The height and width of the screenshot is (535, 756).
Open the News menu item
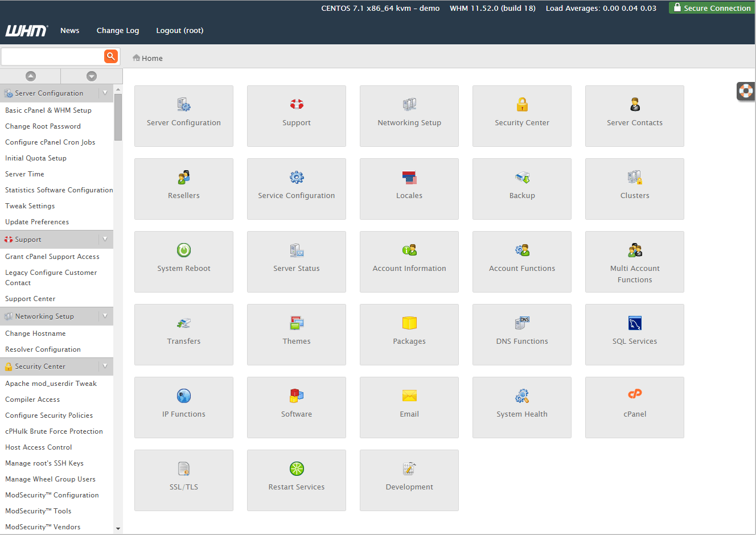tap(70, 31)
